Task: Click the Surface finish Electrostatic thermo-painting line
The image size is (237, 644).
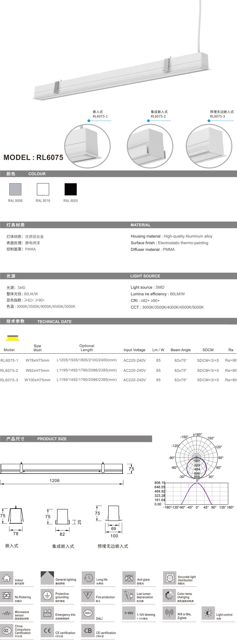Action: (169, 243)
